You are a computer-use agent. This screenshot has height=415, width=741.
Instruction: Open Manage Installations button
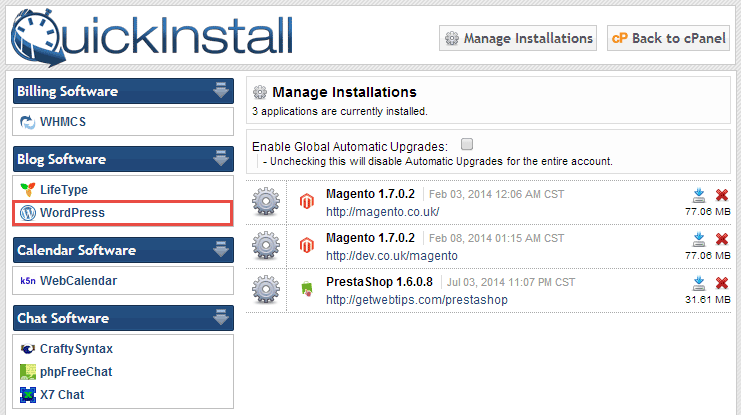pos(518,38)
